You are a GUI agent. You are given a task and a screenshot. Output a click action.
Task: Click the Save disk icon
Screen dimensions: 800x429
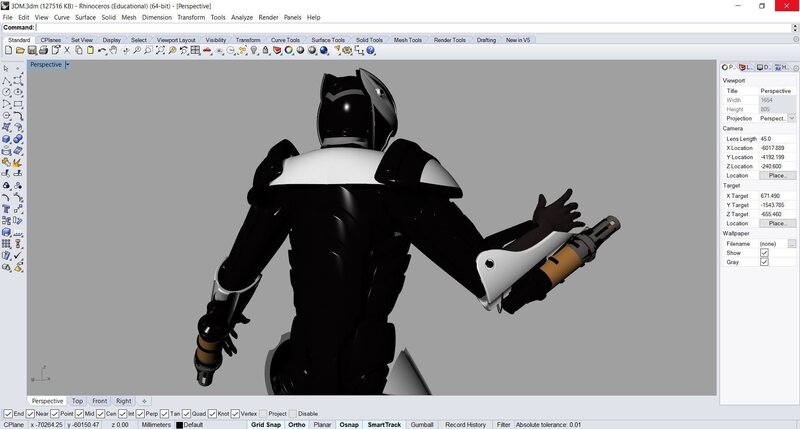32,50
